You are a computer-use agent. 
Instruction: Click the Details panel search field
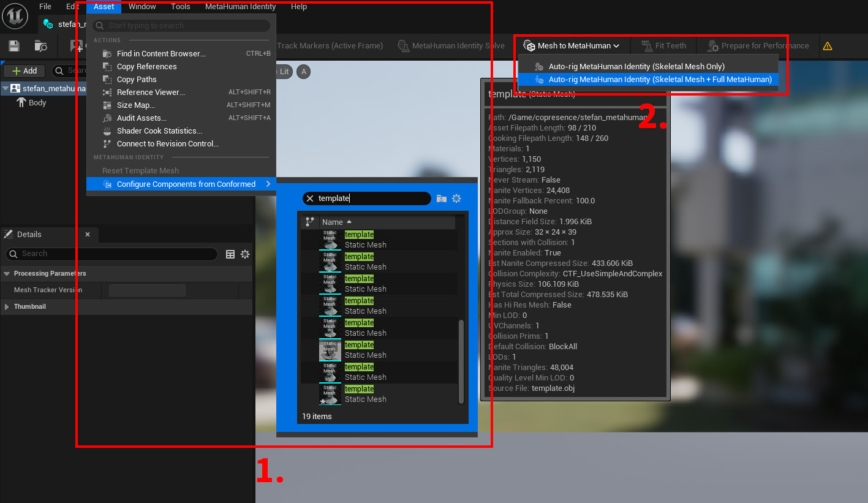111,254
